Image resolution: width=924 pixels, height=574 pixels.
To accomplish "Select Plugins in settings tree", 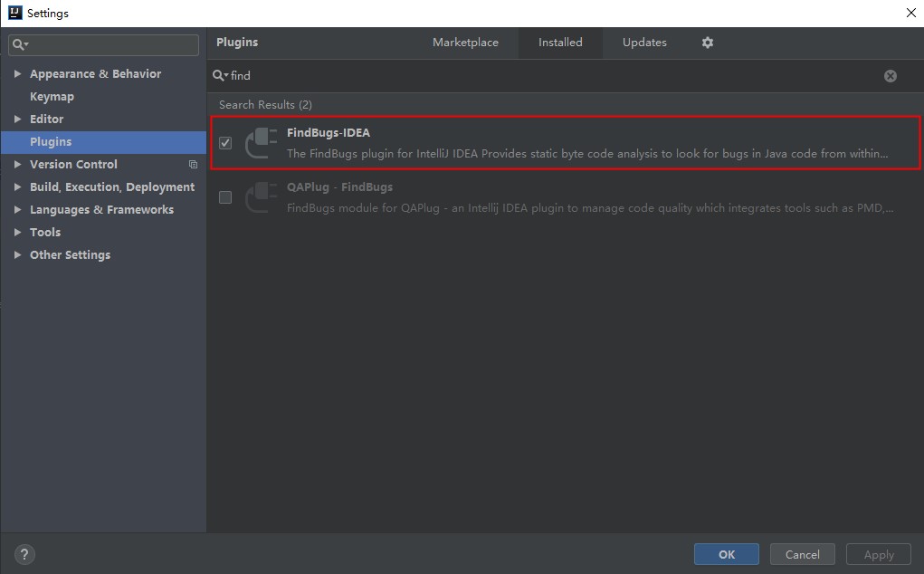I will click(x=104, y=142).
